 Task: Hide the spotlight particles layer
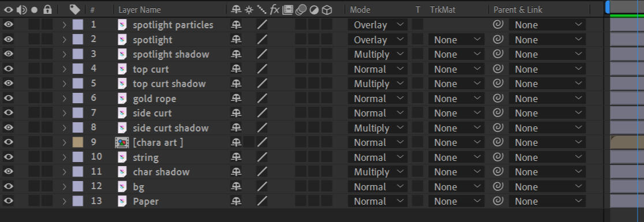point(8,25)
